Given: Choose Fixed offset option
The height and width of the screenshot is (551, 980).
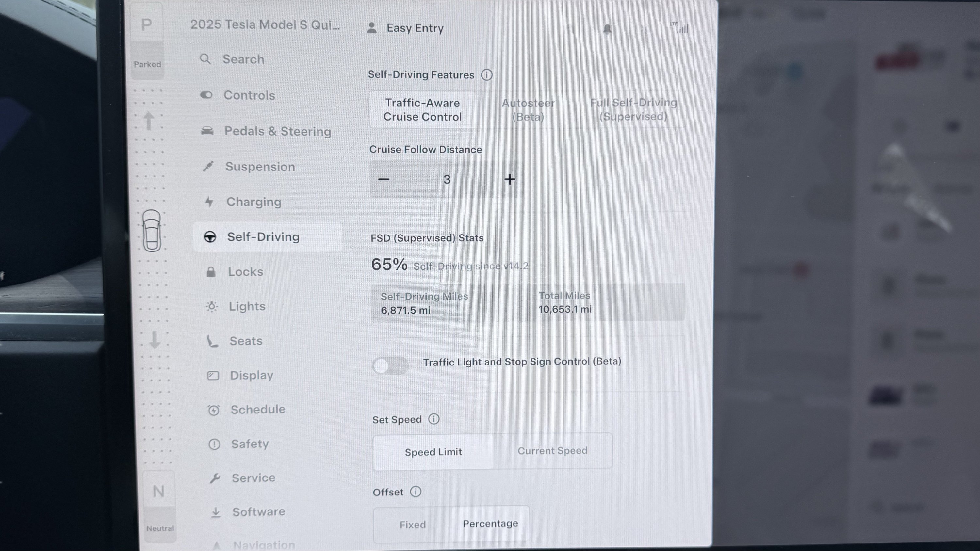Looking at the screenshot, I should pos(413,525).
